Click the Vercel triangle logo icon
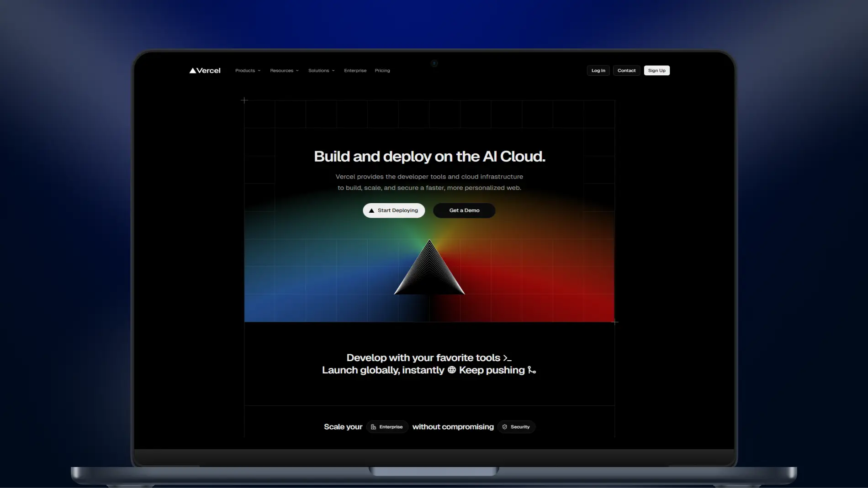Image resolution: width=868 pixels, height=488 pixels. coord(193,71)
